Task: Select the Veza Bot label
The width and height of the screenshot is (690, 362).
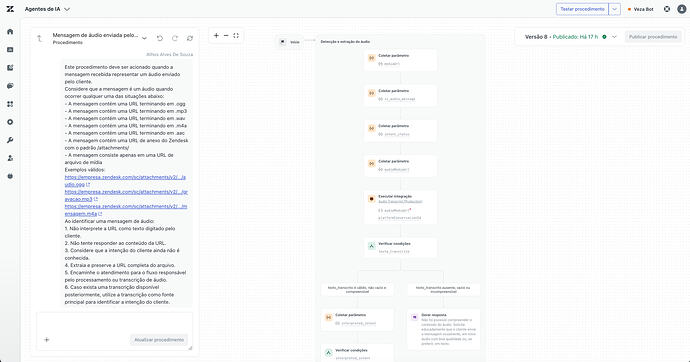Action: point(643,9)
